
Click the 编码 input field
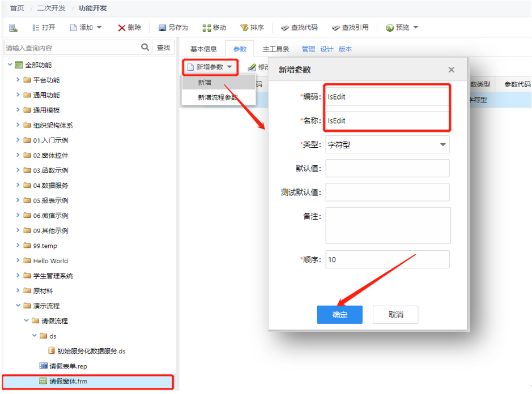tap(387, 97)
